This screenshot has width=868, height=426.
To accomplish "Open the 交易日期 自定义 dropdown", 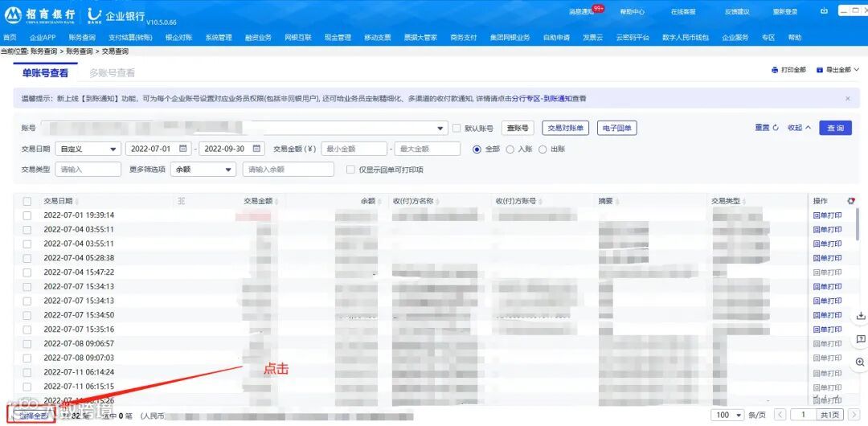I will point(88,149).
